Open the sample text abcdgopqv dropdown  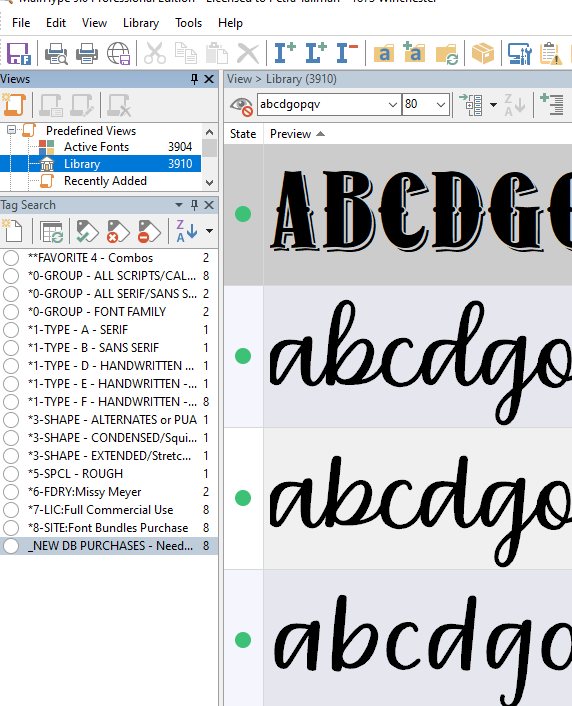393,104
